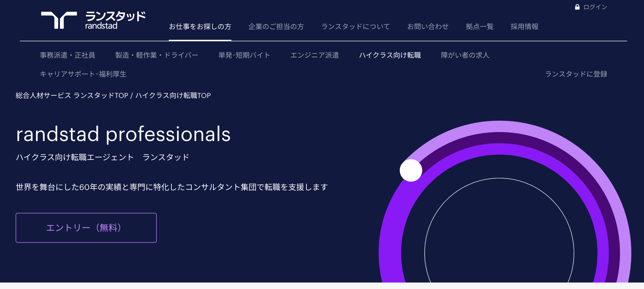This screenshot has height=289, width=644.
Task: Open 障がい者の求人 category
Action: [465, 55]
